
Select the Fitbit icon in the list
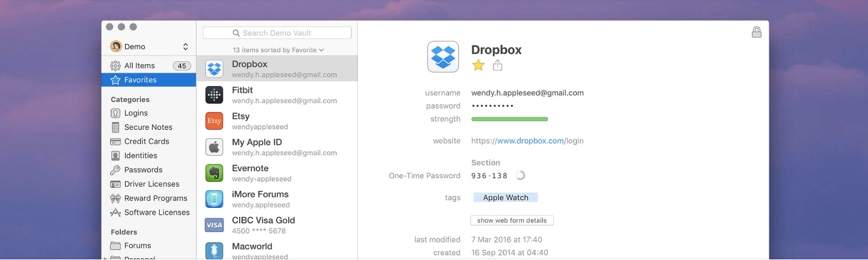point(214,95)
